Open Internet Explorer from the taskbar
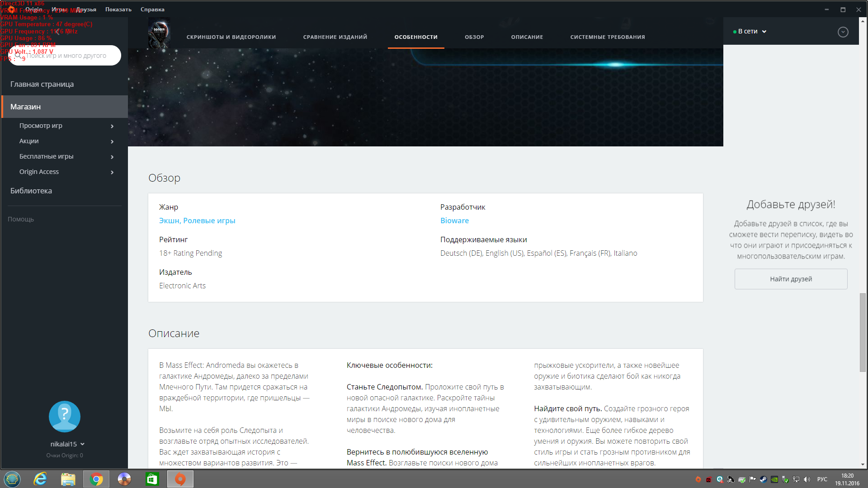 (x=40, y=479)
